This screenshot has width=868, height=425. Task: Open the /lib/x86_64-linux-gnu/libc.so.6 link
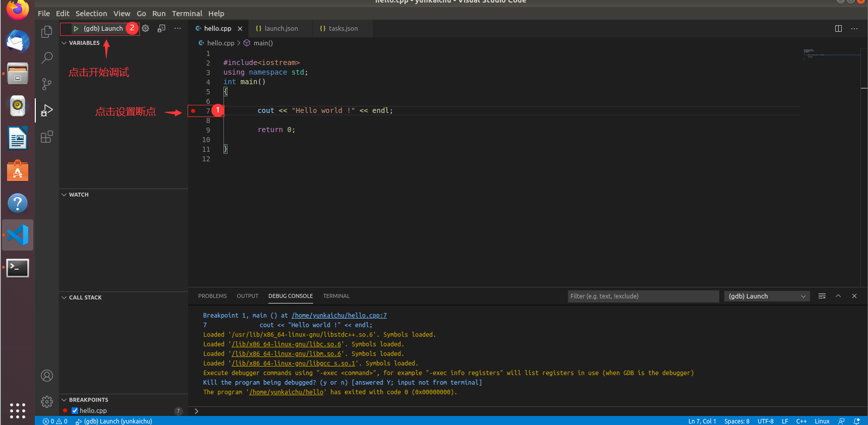coord(286,344)
